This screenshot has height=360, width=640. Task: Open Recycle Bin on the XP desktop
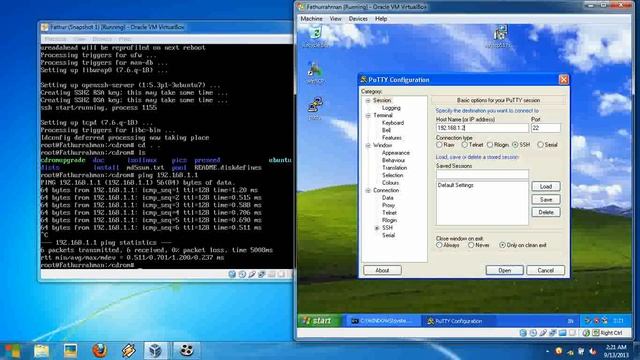[315, 35]
